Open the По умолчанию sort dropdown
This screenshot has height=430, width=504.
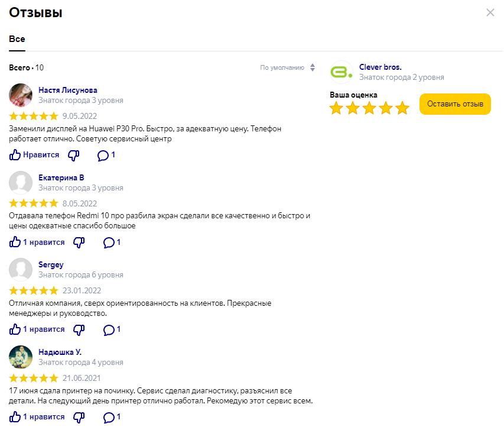[x=282, y=68]
